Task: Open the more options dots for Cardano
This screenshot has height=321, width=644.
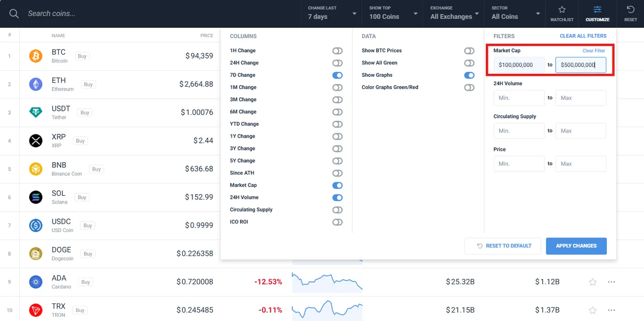Action: (x=611, y=282)
